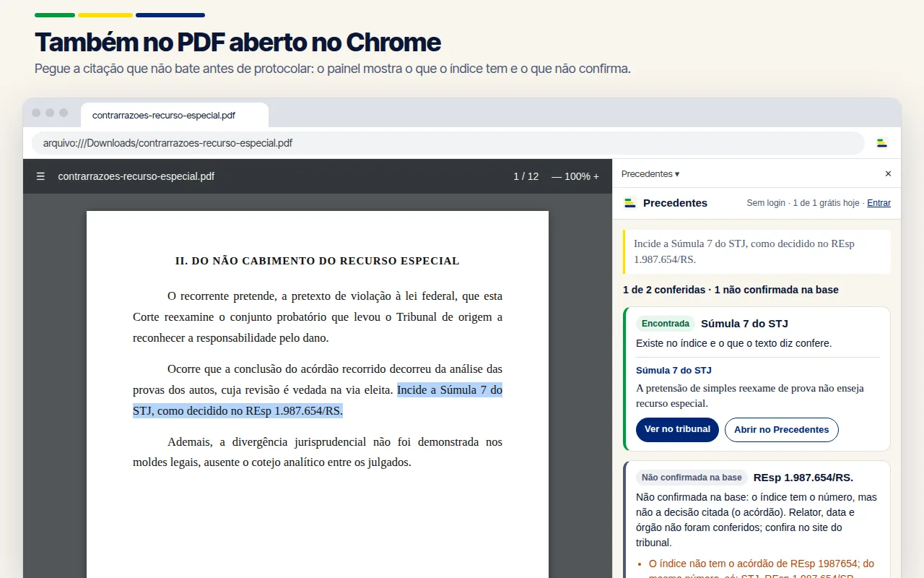The height and width of the screenshot is (578, 924).
Task: Click the PDF filename in the viewer toolbar
Action: click(136, 176)
